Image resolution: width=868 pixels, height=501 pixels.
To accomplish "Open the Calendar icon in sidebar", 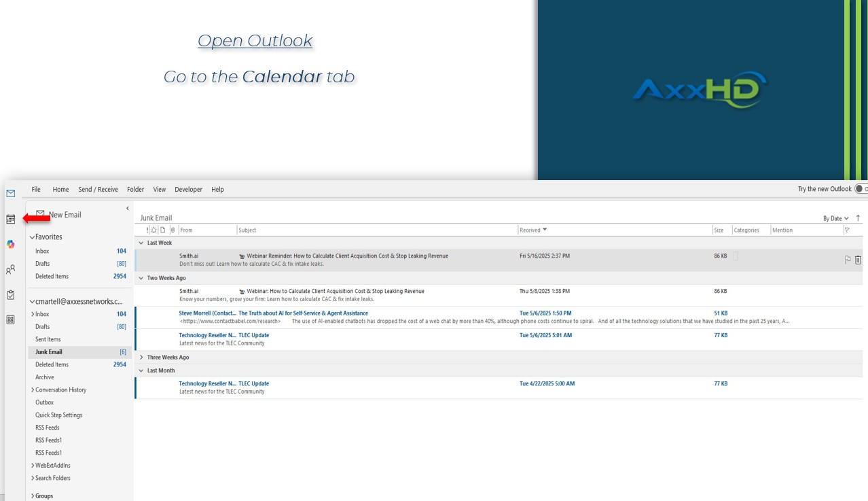I will (11, 219).
